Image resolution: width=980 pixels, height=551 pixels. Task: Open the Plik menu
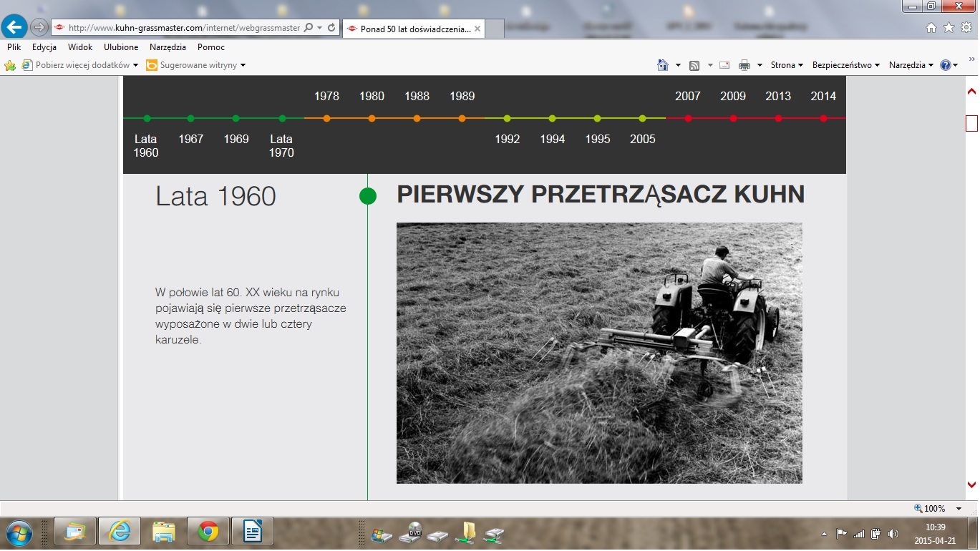click(14, 47)
